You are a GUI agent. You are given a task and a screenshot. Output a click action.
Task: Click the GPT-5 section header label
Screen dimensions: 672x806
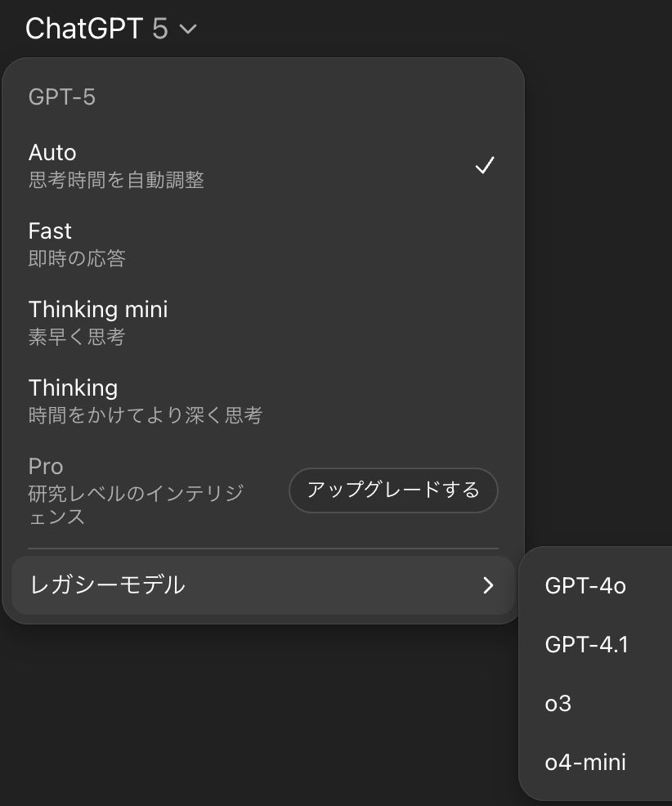(x=62, y=97)
